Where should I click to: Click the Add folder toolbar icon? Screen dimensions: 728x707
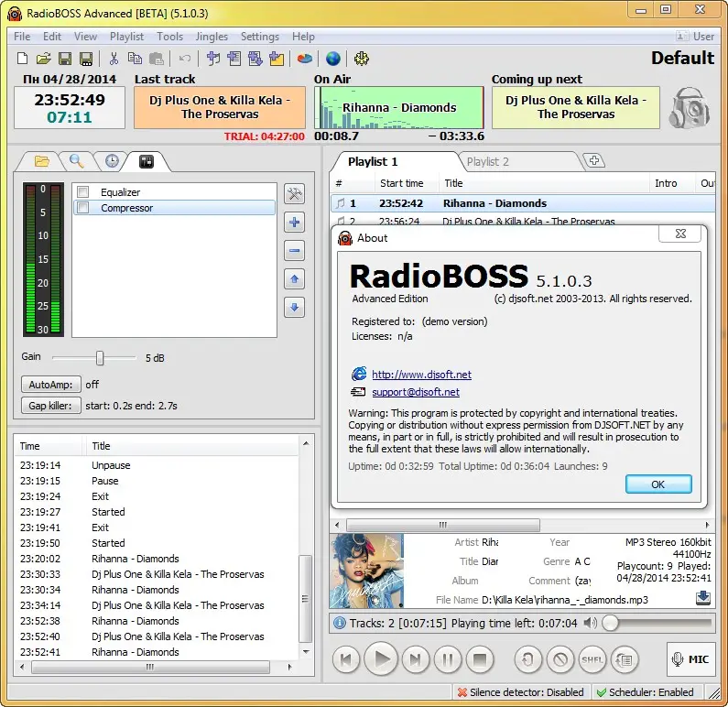pyautogui.click(x=277, y=59)
